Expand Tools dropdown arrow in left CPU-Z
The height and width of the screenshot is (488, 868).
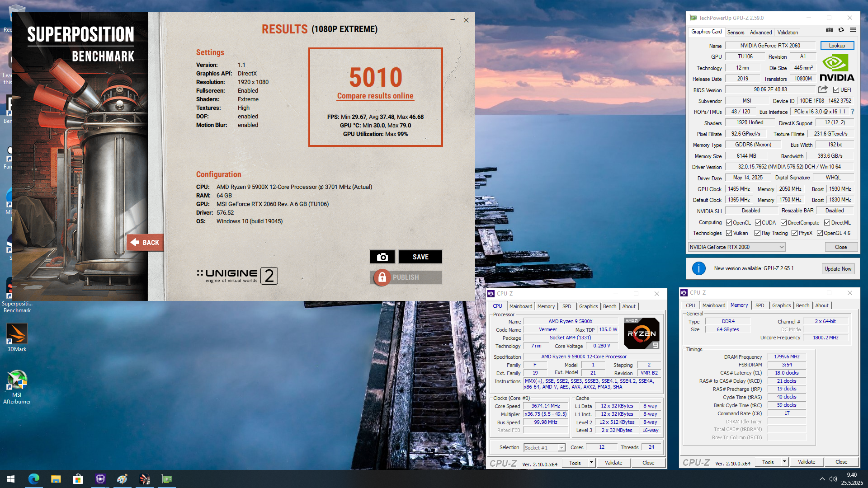(x=591, y=463)
